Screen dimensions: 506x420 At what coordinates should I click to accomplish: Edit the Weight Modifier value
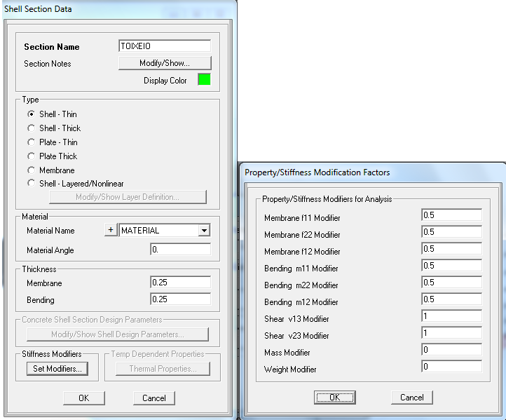tap(451, 366)
